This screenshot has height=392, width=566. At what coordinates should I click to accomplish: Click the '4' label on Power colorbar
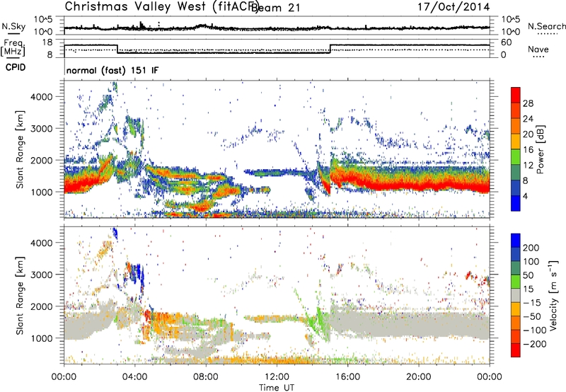point(526,196)
